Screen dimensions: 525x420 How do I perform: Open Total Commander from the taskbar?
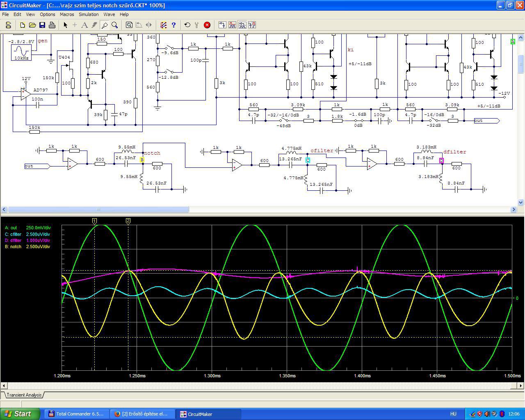pos(76,414)
